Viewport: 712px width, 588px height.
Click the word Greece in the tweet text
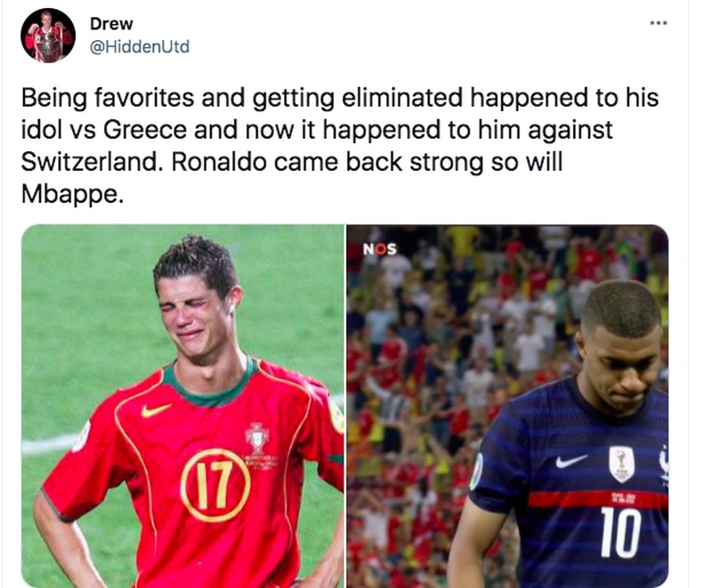point(145,130)
